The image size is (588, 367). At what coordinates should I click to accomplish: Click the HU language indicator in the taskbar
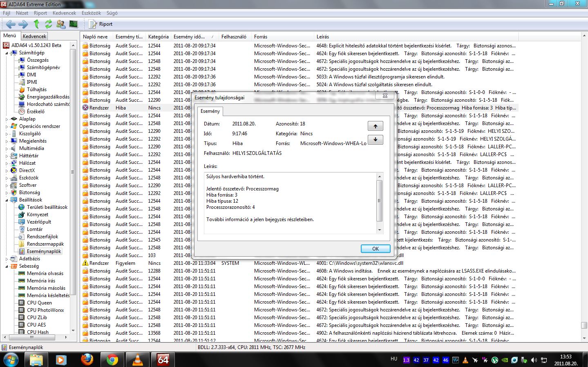(394, 359)
